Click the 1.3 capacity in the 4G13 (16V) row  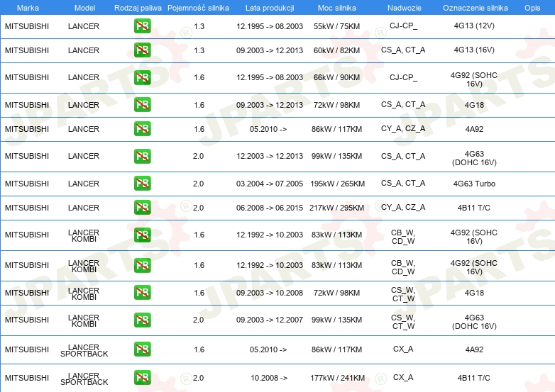(199, 50)
